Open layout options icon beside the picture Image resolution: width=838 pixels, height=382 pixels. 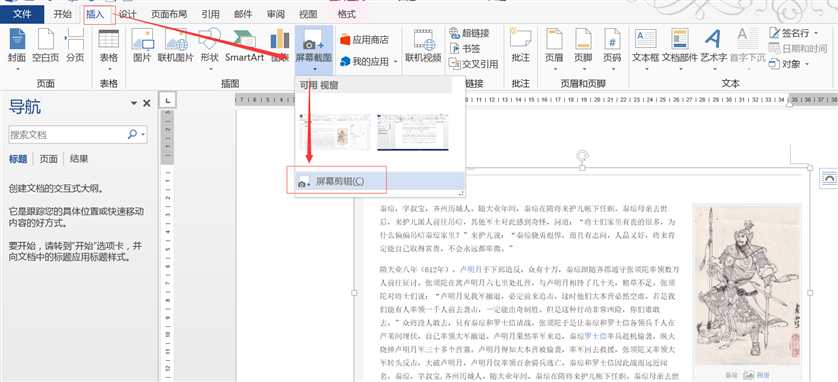[829, 180]
